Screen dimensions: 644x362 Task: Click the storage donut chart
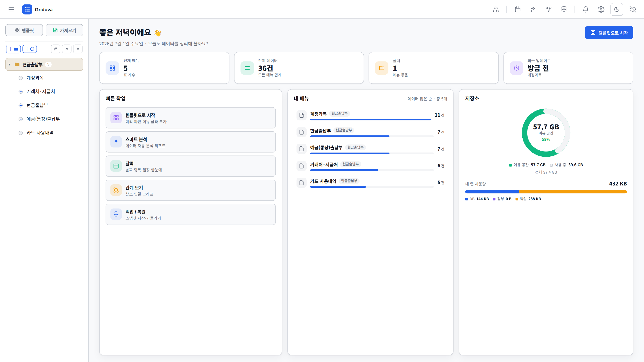click(x=546, y=133)
